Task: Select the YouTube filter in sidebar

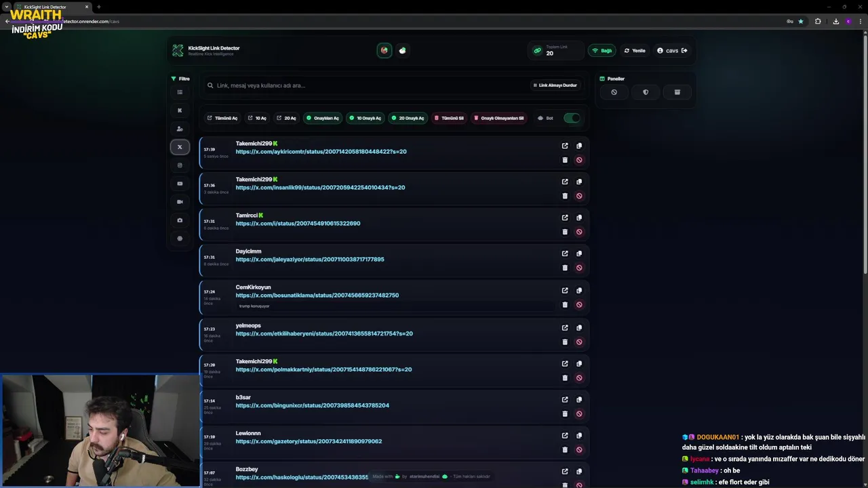Action: 180,184
